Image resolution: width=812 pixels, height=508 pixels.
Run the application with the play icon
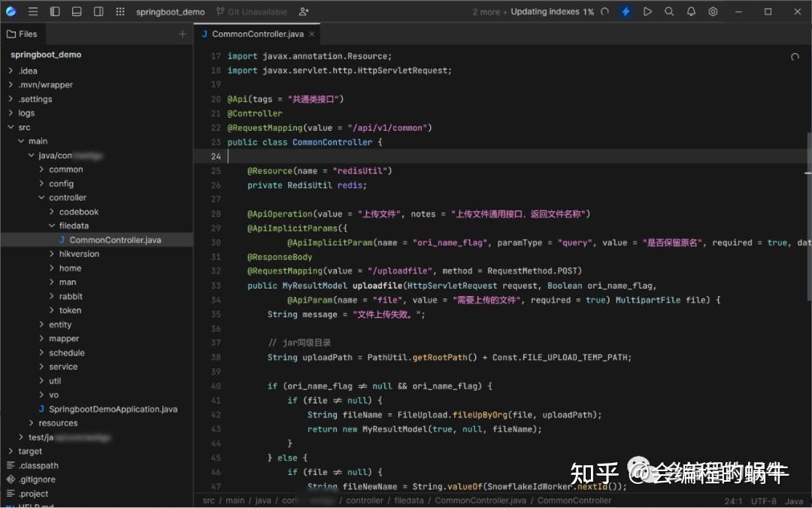pos(648,11)
